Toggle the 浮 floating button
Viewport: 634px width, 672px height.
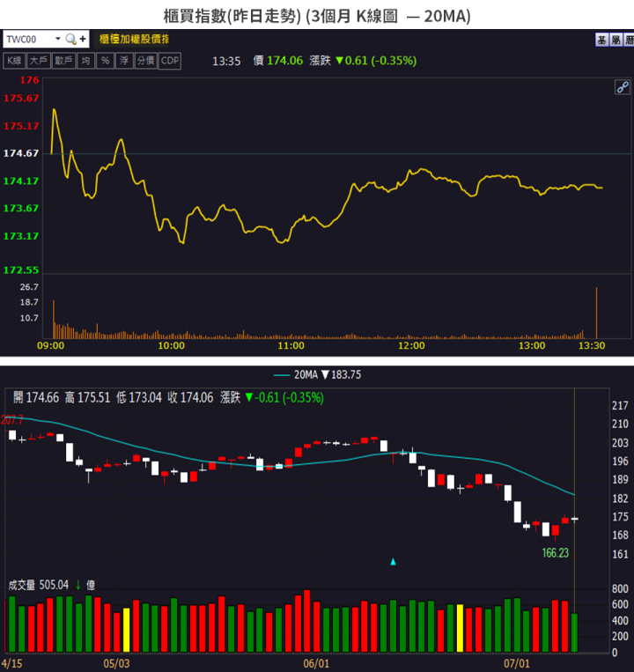125,61
